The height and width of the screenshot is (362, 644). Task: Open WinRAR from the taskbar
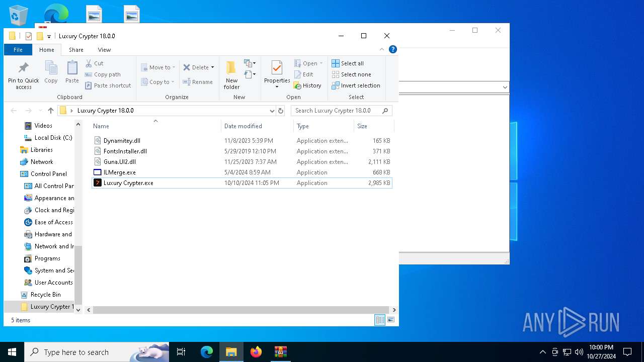coord(280,352)
